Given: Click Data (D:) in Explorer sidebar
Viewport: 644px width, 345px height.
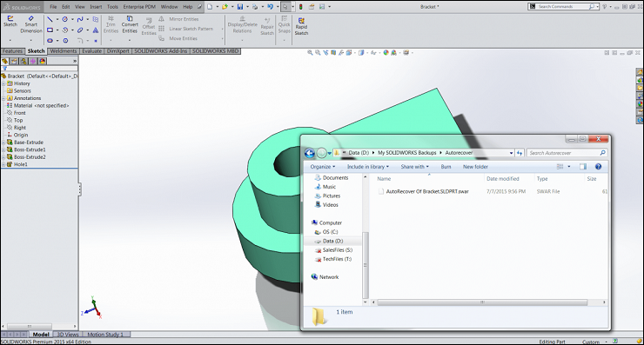Looking at the screenshot, I should 332,241.
